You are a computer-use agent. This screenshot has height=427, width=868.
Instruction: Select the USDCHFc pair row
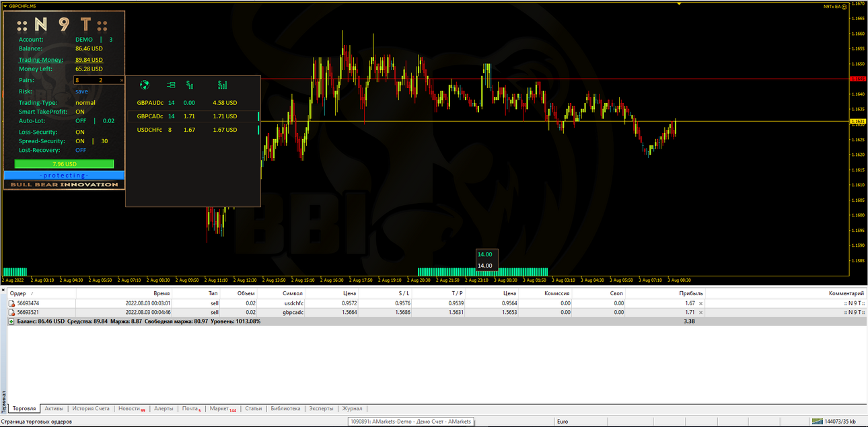193,130
